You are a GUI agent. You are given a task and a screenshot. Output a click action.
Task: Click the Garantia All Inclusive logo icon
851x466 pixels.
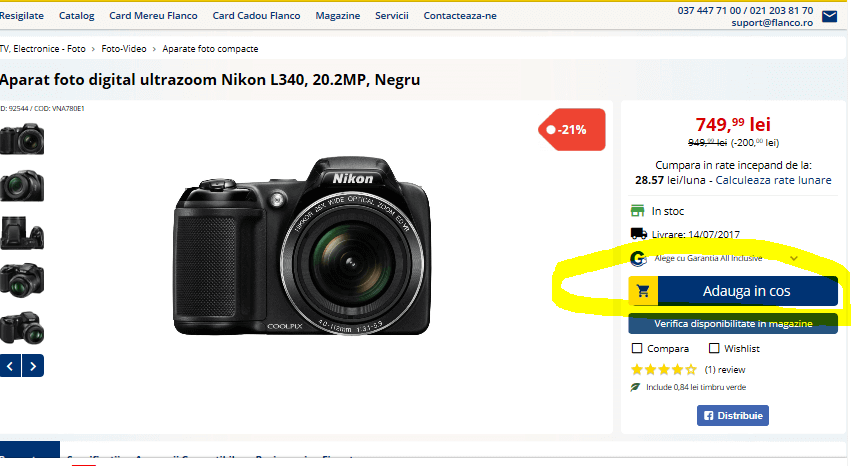[x=639, y=258]
